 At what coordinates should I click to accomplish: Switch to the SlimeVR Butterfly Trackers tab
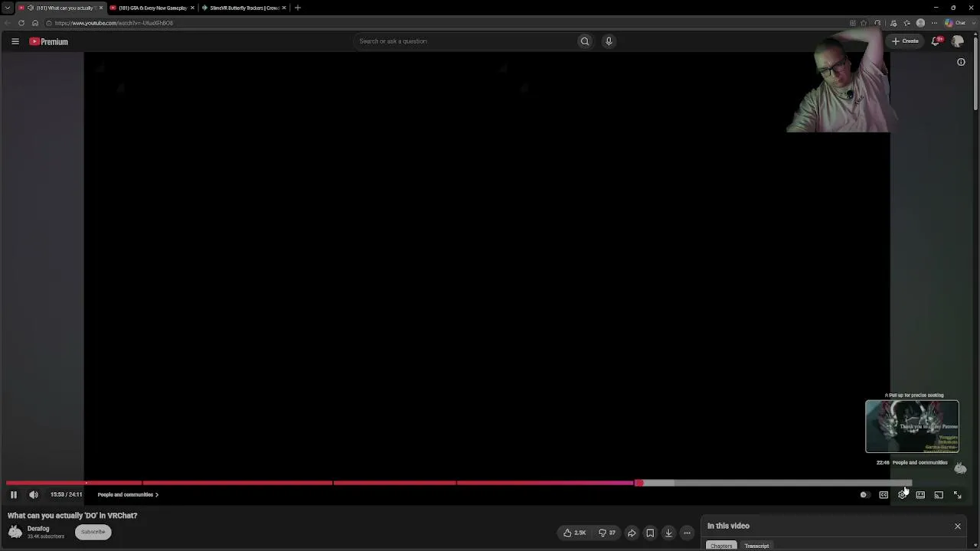coord(243,8)
